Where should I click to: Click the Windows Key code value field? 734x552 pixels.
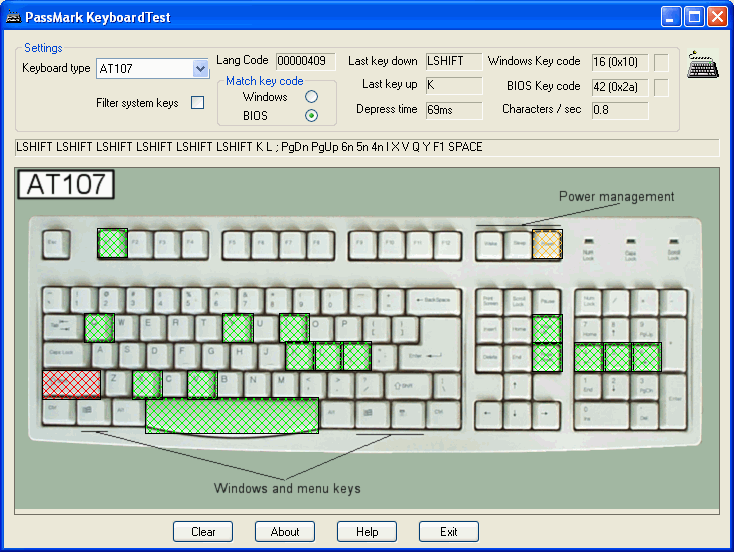[x=620, y=62]
